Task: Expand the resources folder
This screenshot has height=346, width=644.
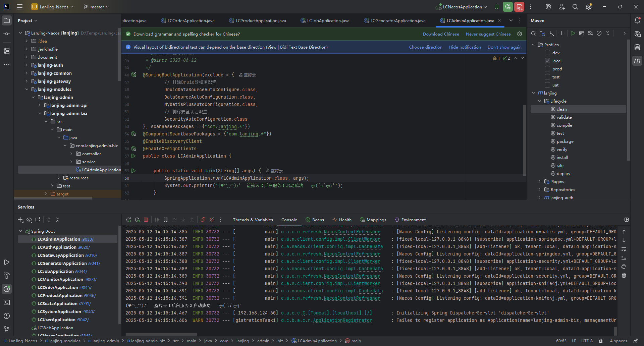Action: coord(59,178)
